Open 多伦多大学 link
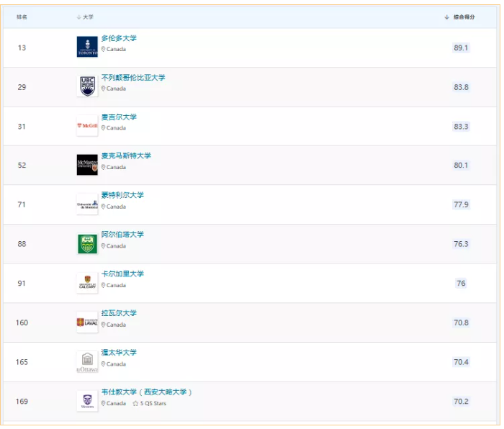This screenshot has height=429, width=504. [x=119, y=38]
